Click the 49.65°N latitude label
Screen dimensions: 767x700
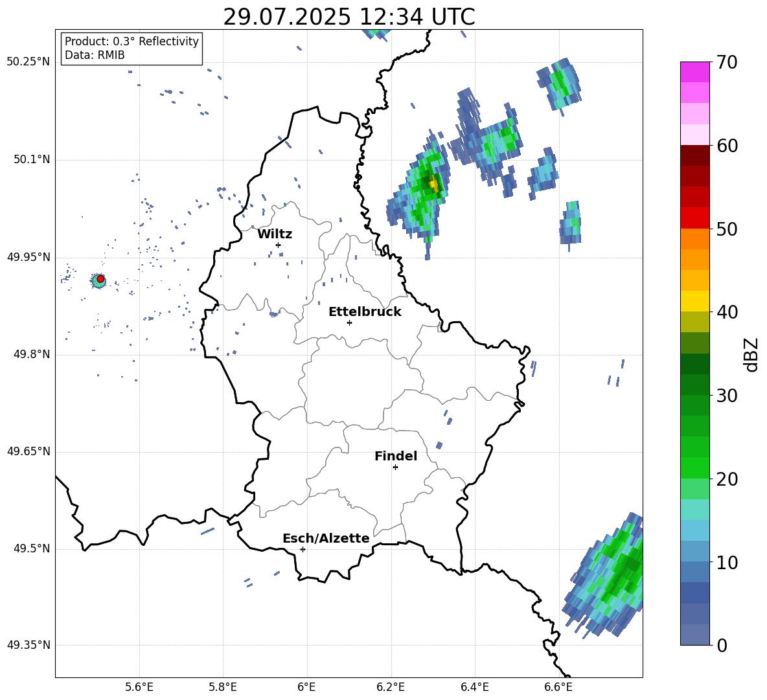pos(29,451)
